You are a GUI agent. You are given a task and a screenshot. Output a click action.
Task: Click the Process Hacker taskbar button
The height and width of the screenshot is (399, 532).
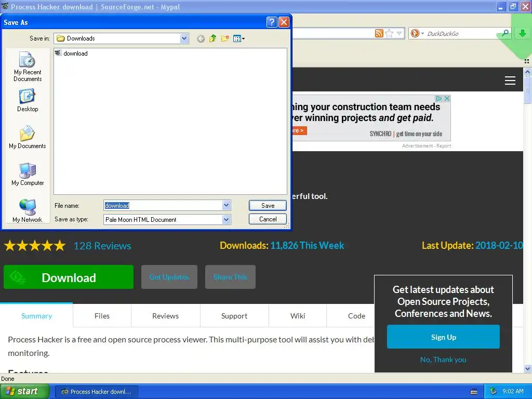96,392
